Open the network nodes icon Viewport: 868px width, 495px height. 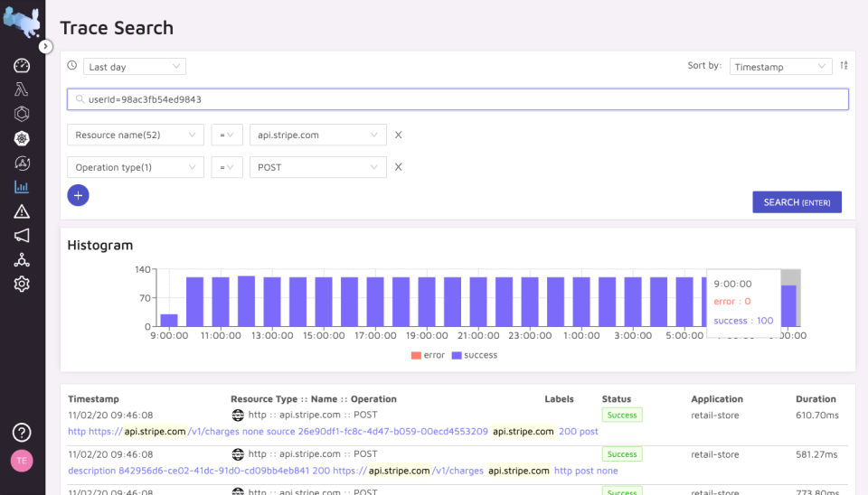click(x=22, y=260)
